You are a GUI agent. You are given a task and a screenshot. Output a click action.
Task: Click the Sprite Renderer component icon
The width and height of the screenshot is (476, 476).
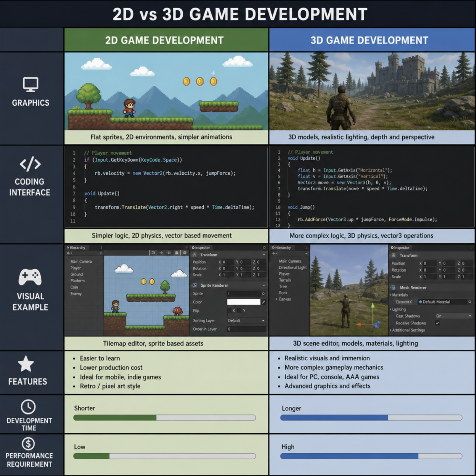coord(195,285)
